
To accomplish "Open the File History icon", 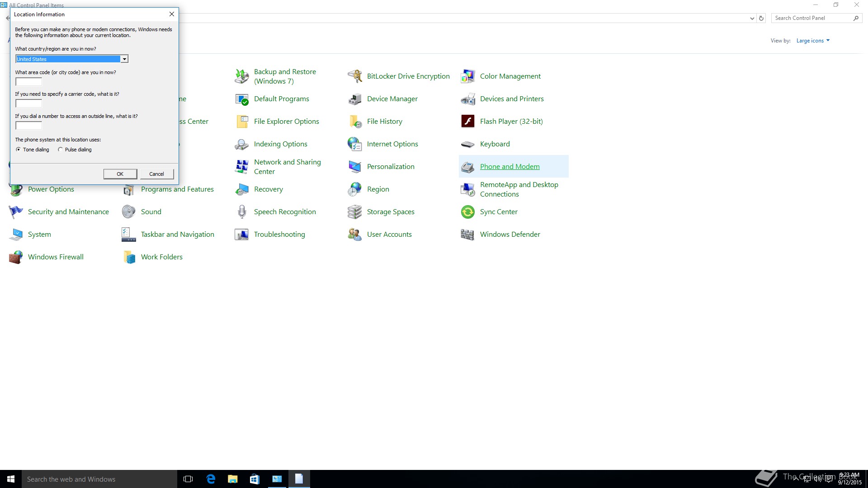I will 355,122.
